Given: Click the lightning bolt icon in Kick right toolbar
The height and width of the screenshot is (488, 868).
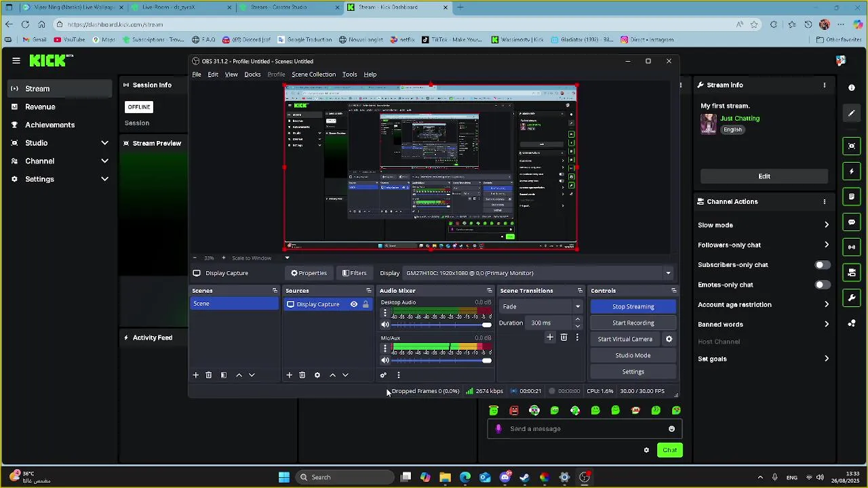Looking at the screenshot, I should [x=851, y=171].
